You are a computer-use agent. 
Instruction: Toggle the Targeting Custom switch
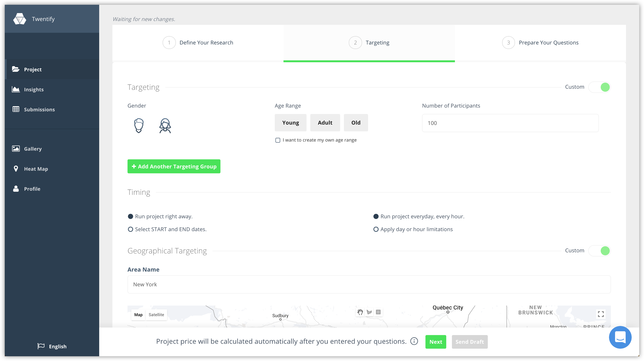(599, 87)
